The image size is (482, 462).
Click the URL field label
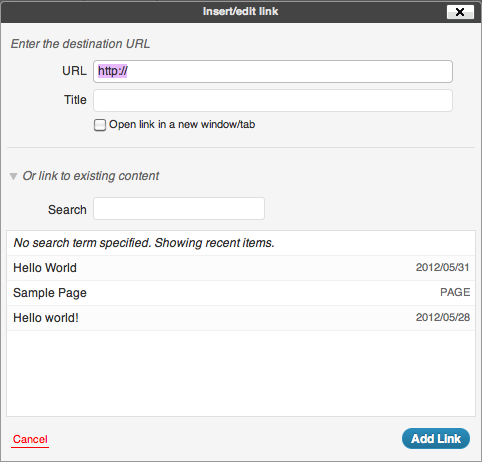pyautogui.click(x=74, y=71)
